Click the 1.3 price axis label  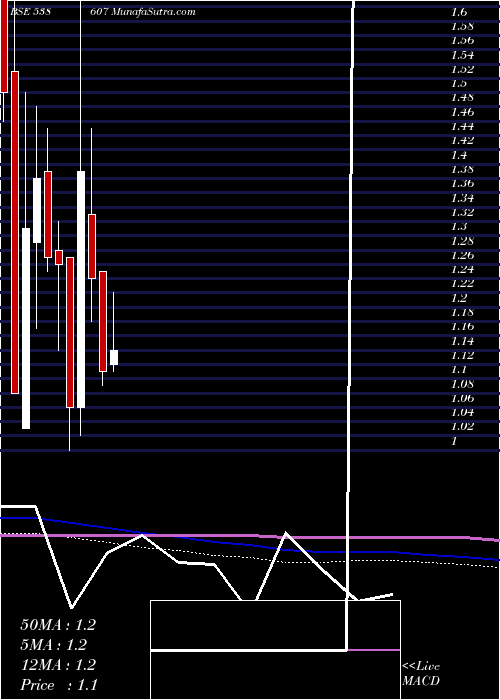[x=459, y=226]
